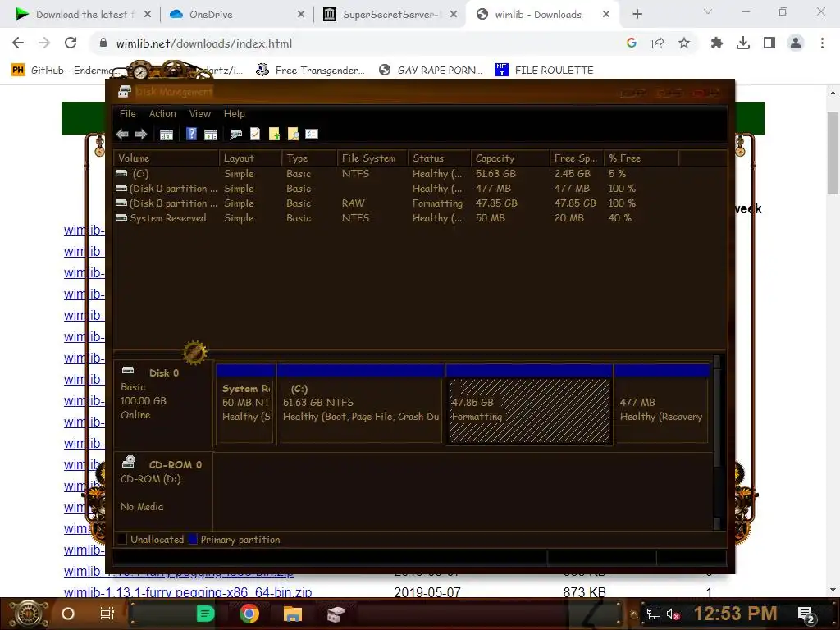Open the Action menu in Disk Management

162,113
